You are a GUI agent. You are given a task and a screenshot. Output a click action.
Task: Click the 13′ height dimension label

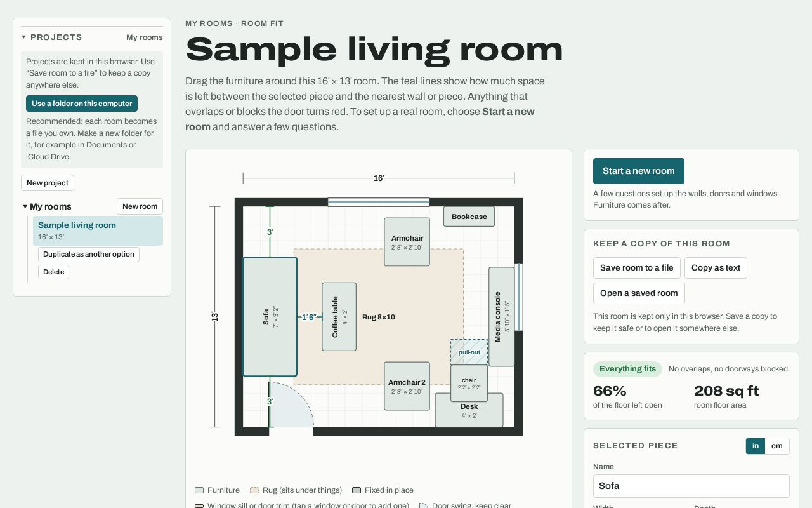[215, 317]
